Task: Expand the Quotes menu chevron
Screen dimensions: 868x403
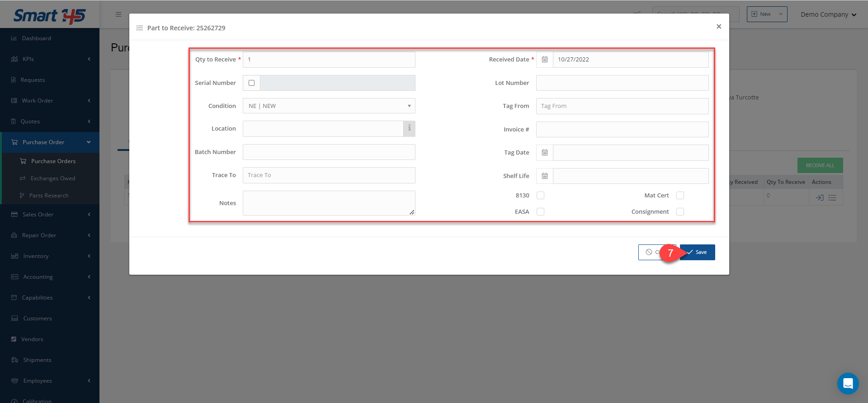Action: pyautogui.click(x=89, y=122)
